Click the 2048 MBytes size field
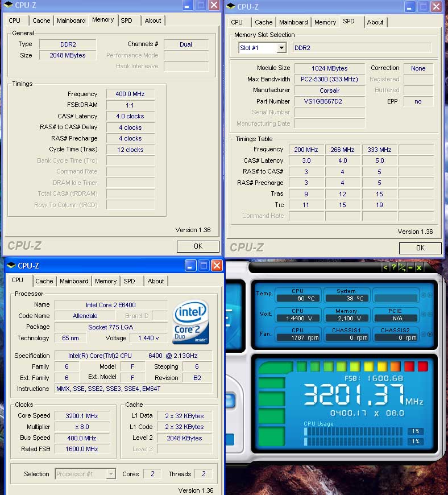This screenshot has width=448, height=495. point(68,55)
